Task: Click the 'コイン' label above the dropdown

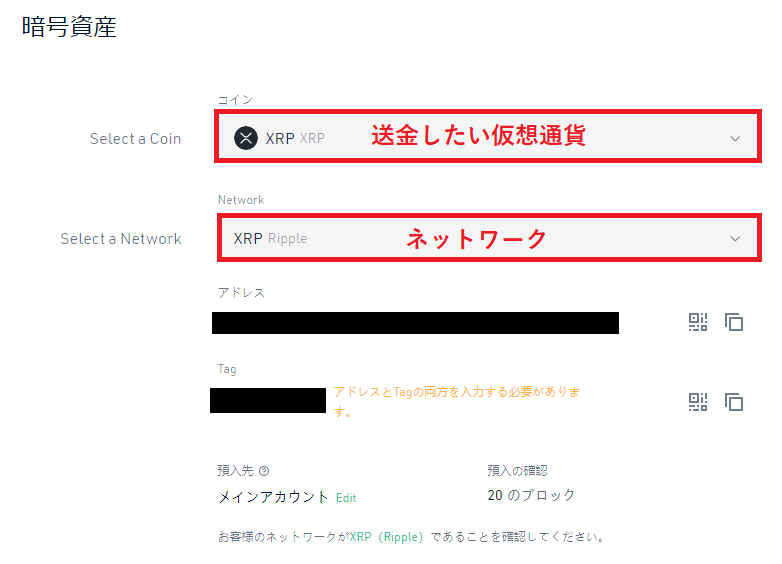Action: (x=235, y=100)
